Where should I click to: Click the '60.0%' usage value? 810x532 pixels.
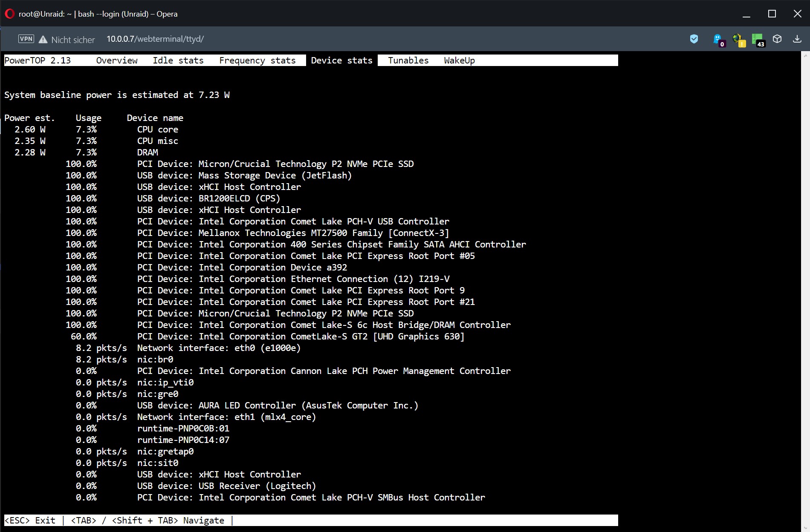[x=84, y=336]
